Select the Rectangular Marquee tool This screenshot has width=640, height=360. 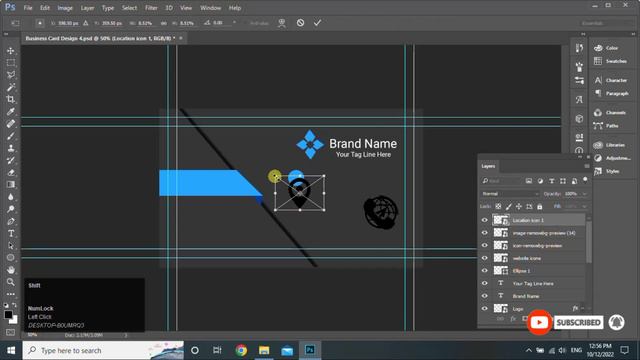pyautogui.click(x=11, y=63)
